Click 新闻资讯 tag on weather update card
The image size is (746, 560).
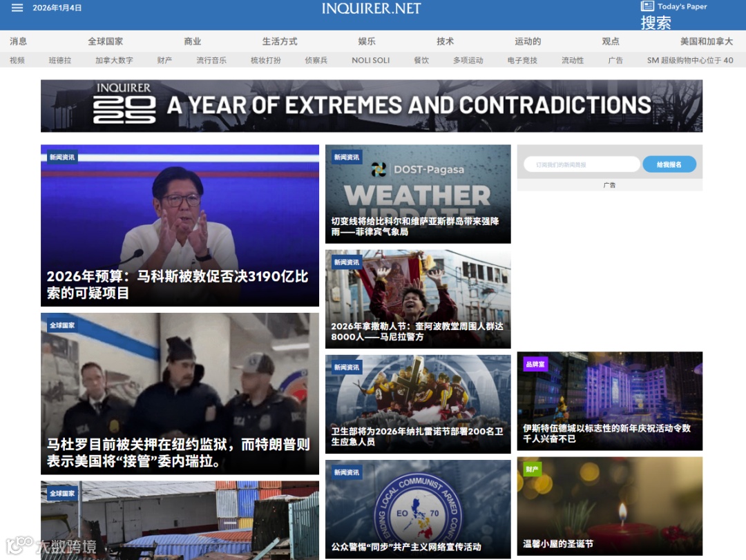click(x=346, y=157)
